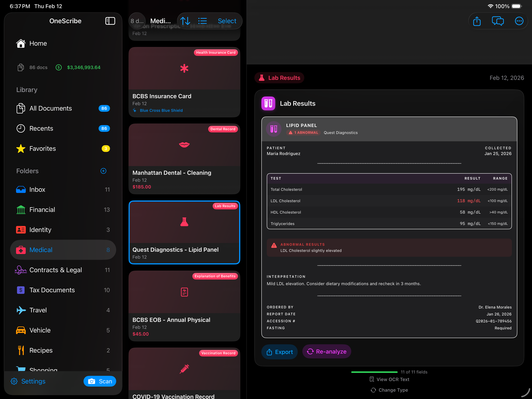The height and width of the screenshot is (399, 532).
Task: Toggle the sidebar panel icon
Action: click(110, 21)
